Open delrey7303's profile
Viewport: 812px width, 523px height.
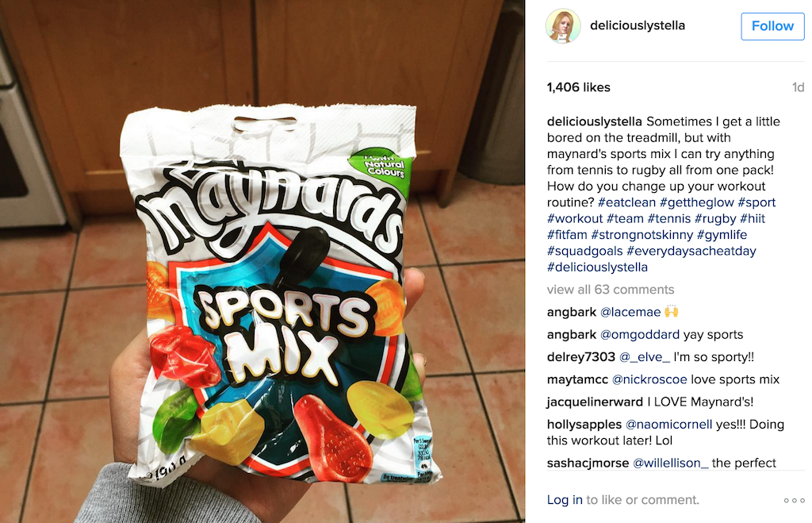pos(581,356)
